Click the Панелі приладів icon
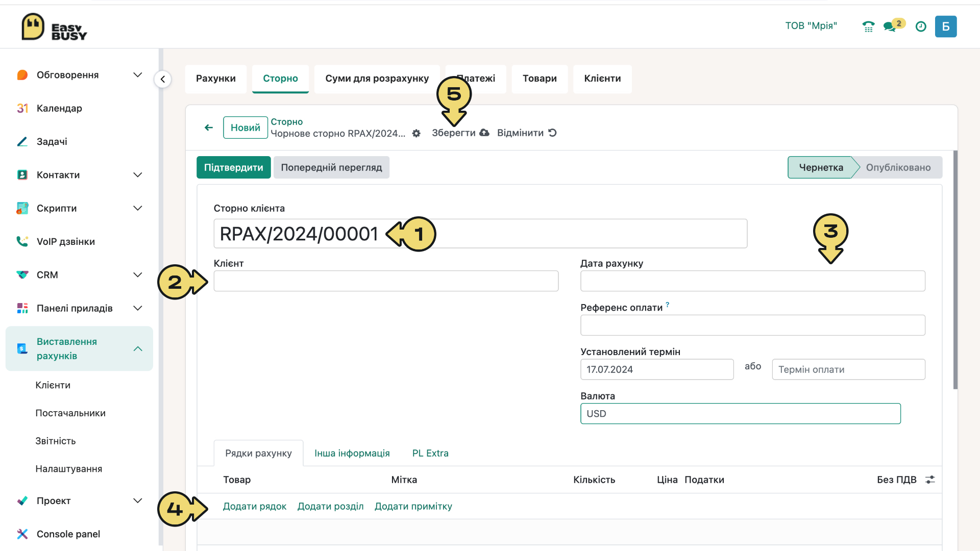Image resolution: width=980 pixels, height=551 pixels. pos(22,308)
